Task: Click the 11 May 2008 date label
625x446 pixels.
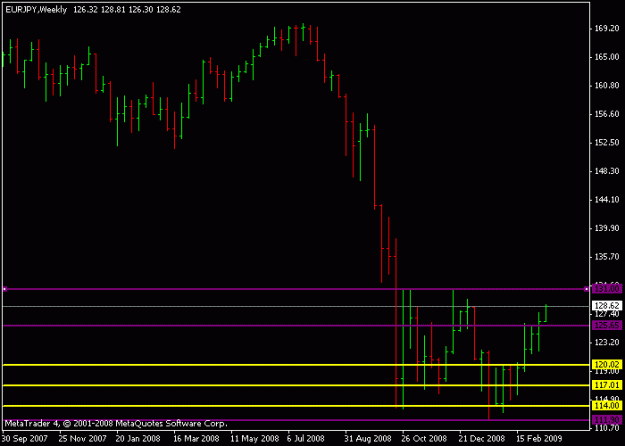Action: (254, 439)
